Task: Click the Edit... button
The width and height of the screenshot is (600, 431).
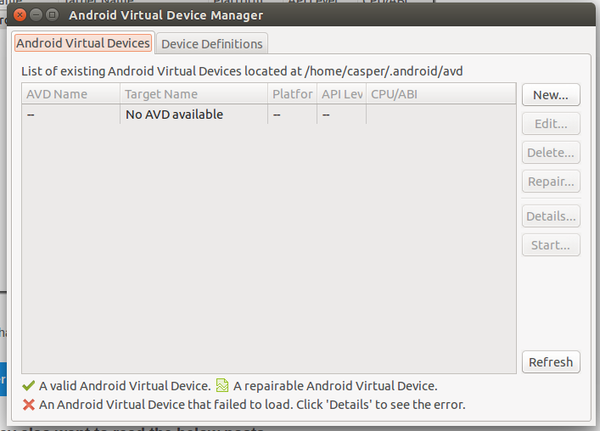Action: coord(551,124)
